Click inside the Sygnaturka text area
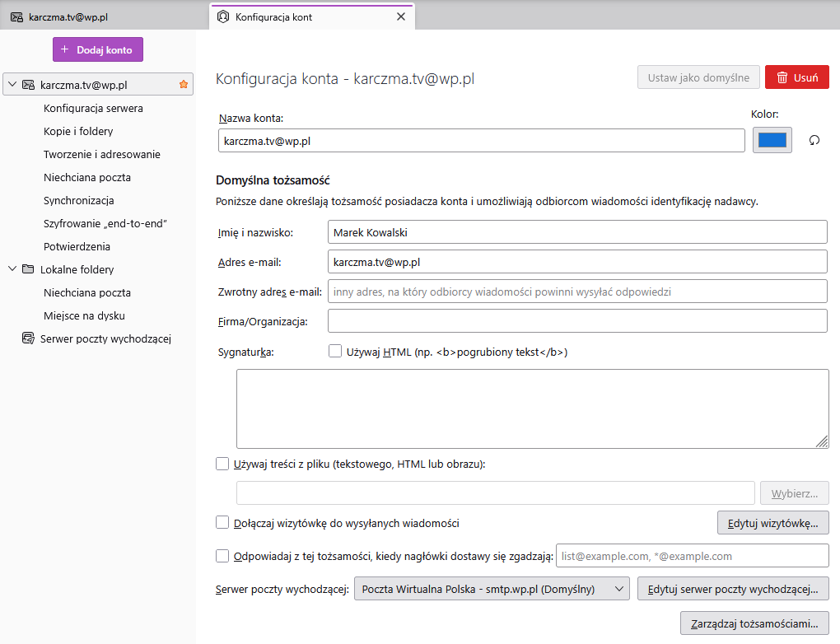 533,408
